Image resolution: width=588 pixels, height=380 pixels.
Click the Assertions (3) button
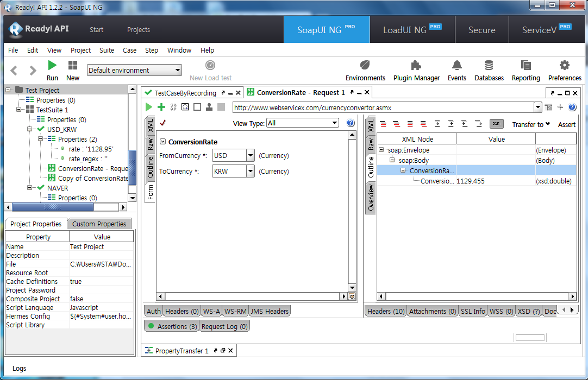coord(172,327)
